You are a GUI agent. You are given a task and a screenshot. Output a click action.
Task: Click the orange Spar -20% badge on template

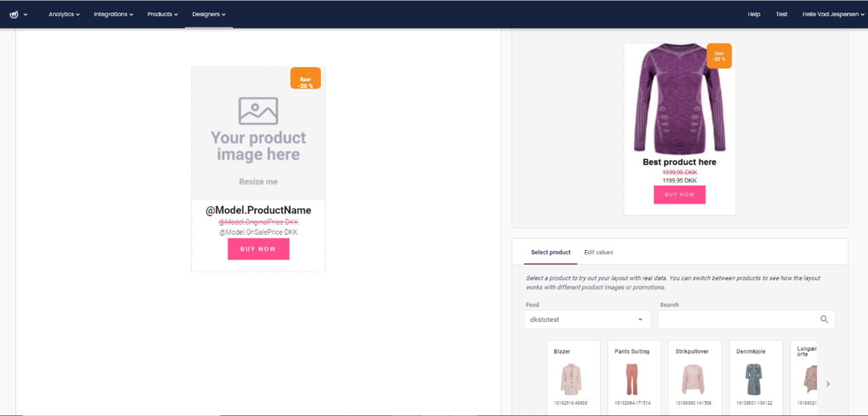[x=306, y=79]
